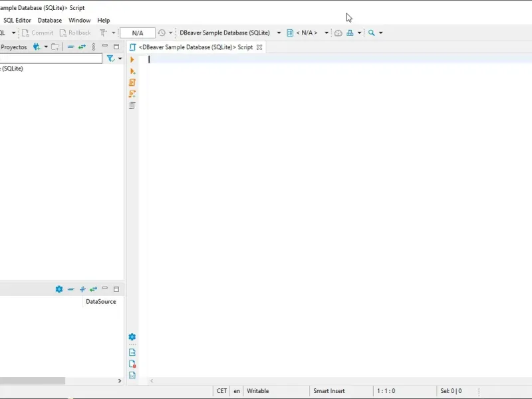532x399 pixels.
Task: Expand the transaction log history dropdown
Action: click(171, 33)
